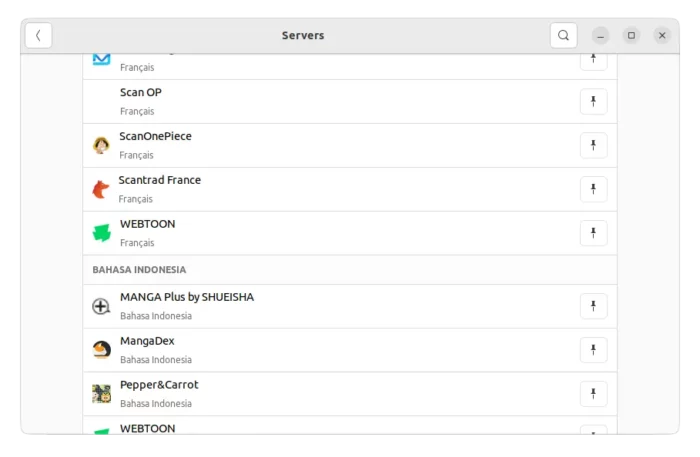The width and height of the screenshot is (700, 457).
Task: Click the MangaDex logo icon
Action: pyautogui.click(x=101, y=349)
